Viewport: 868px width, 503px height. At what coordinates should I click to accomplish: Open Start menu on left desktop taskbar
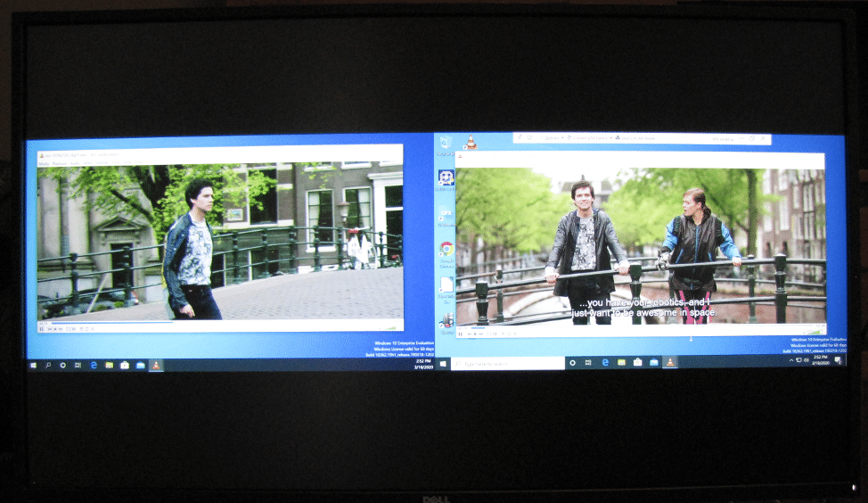[x=33, y=365]
